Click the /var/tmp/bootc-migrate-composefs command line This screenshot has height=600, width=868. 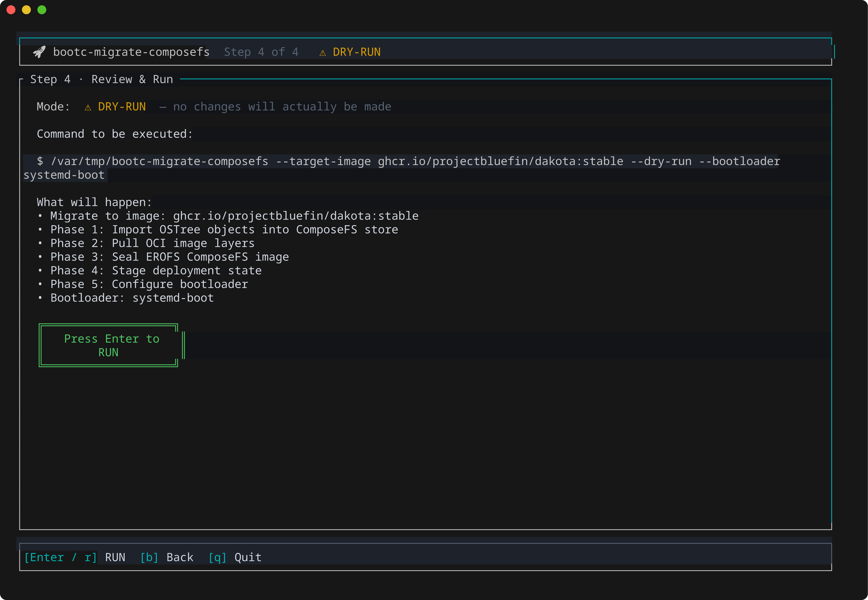(408, 161)
